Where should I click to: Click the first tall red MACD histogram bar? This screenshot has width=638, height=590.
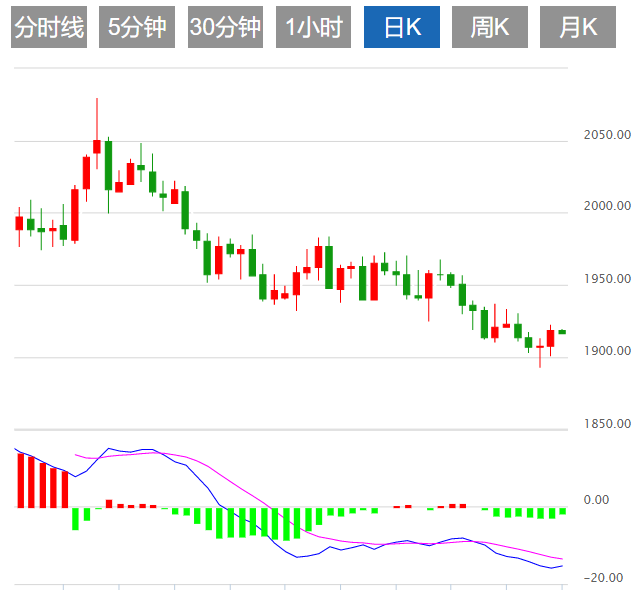(x=21, y=481)
